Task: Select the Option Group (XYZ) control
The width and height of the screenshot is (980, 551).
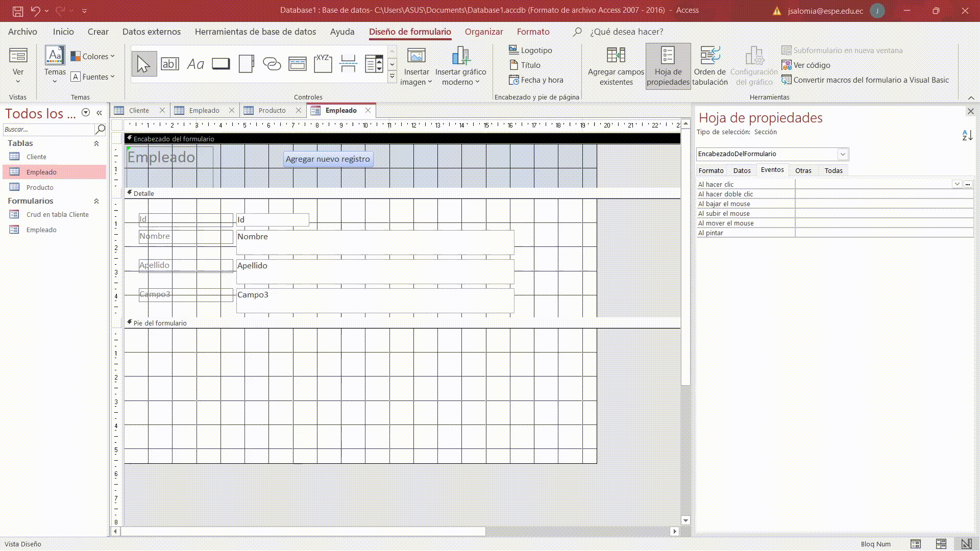Action: pos(323,64)
